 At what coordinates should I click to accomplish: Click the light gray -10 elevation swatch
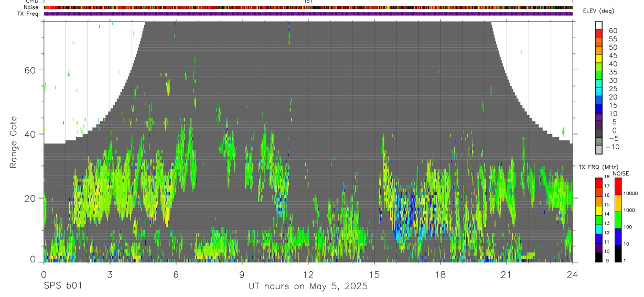click(x=599, y=150)
